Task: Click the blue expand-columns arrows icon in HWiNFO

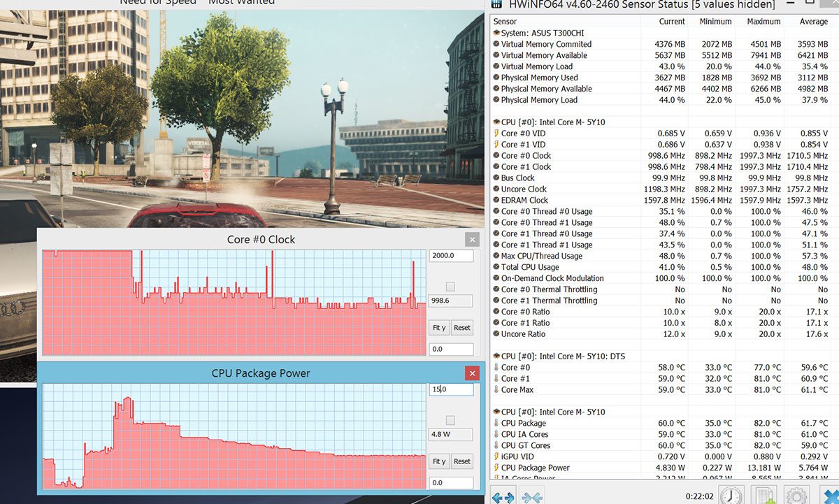Action: point(504,496)
